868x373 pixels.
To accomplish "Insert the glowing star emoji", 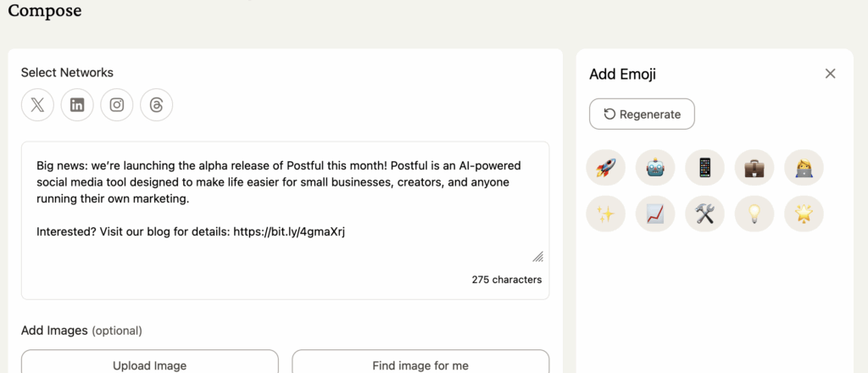I will (x=804, y=214).
